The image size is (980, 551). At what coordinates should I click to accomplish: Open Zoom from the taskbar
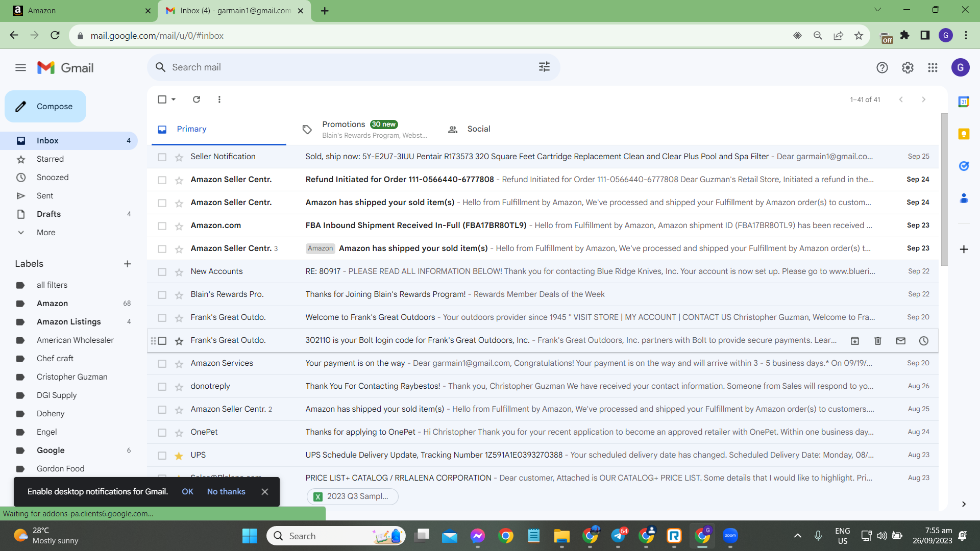pos(730,536)
